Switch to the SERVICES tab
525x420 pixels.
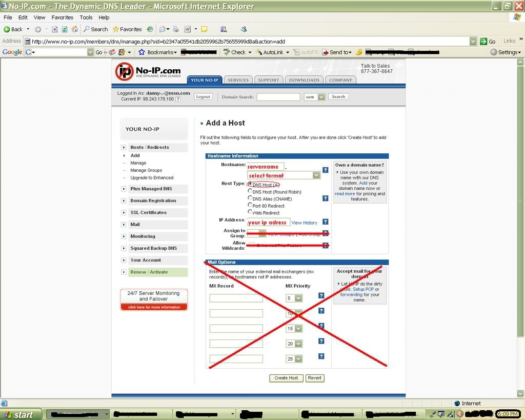pos(238,80)
